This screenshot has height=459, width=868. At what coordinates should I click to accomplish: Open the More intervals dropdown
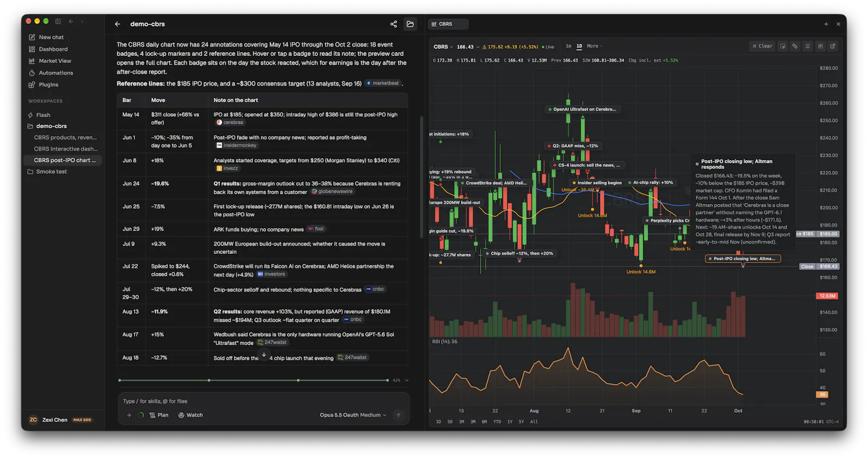(595, 47)
